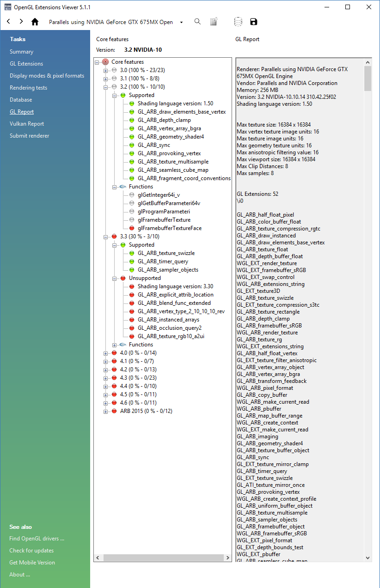Image resolution: width=380 pixels, height=588 pixels.
Task: Open the Home icon in toolbar
Action: tap(35, 22)
